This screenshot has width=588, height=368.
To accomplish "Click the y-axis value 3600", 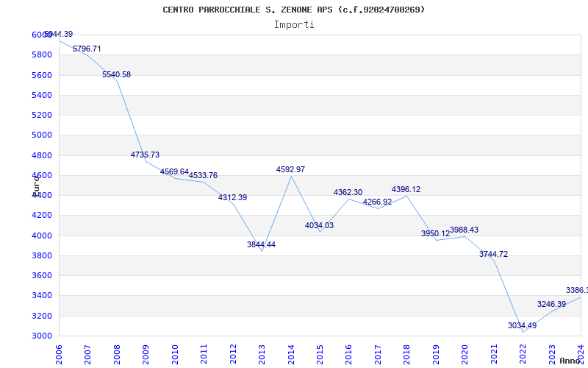I will click(42, 275).
